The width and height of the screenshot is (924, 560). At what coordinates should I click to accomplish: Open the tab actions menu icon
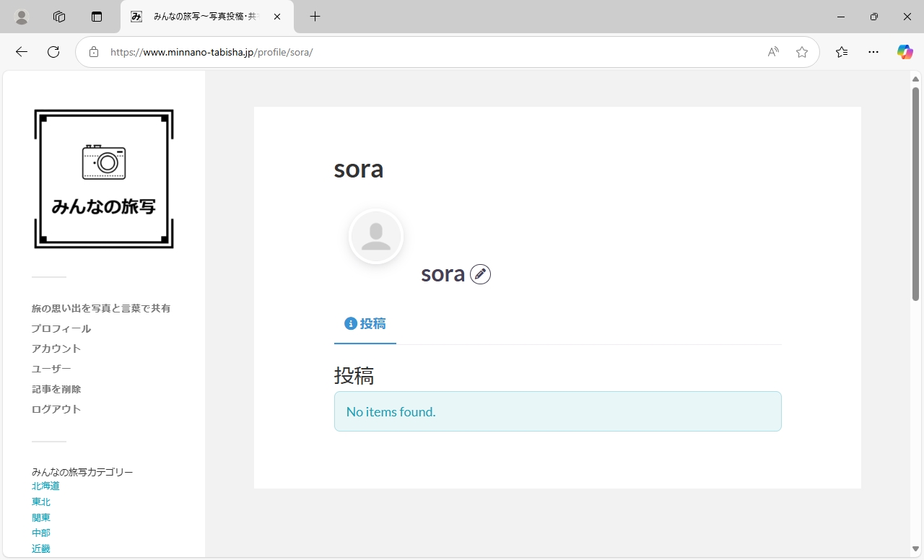point(97,17)
